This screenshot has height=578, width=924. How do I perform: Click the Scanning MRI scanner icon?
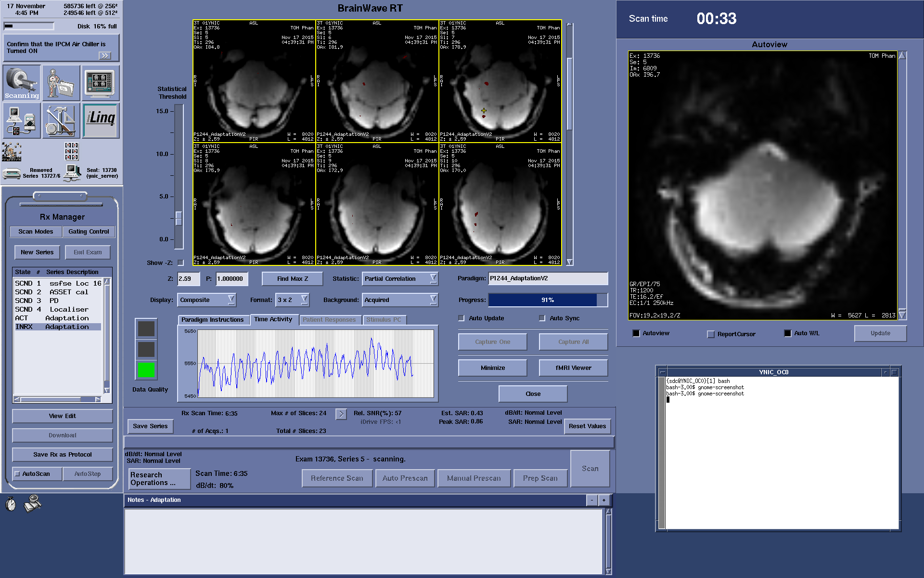click(x=22, y=82)
